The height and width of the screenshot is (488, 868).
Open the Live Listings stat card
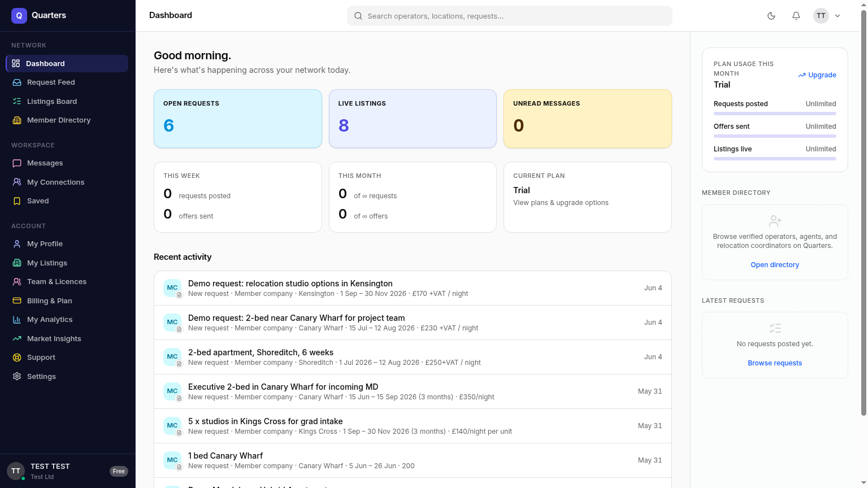[x=413, y=119]
